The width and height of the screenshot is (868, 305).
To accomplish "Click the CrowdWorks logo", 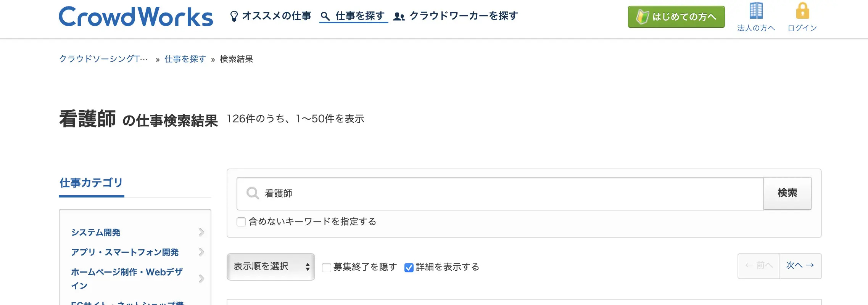I will [x=135, y=17].
